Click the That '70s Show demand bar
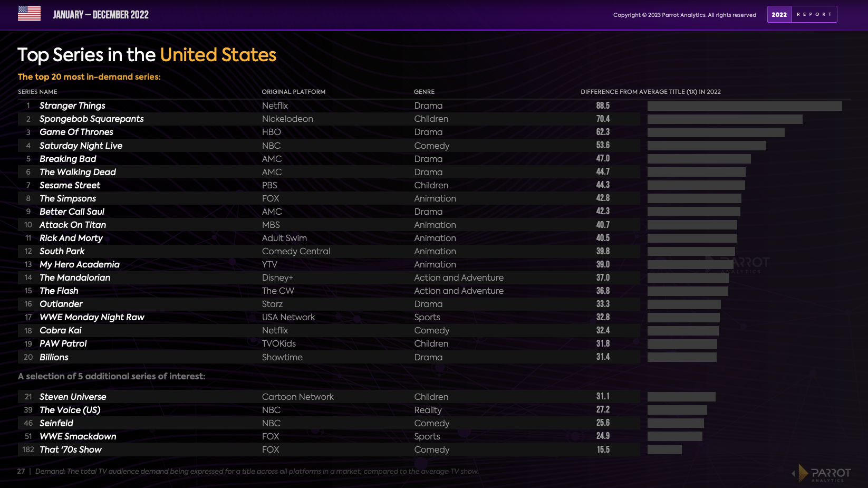This screenshot has width=868, height=488. click(x=664, y=449)
